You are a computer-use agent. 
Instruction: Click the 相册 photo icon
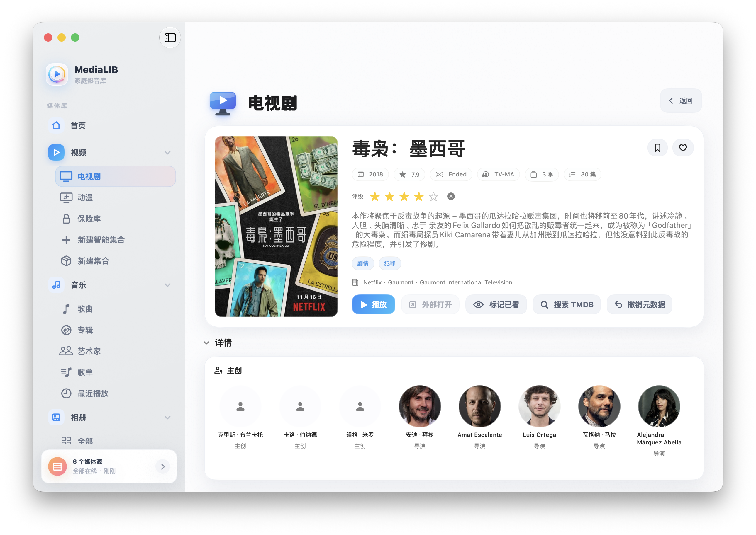tap(56, 418)
